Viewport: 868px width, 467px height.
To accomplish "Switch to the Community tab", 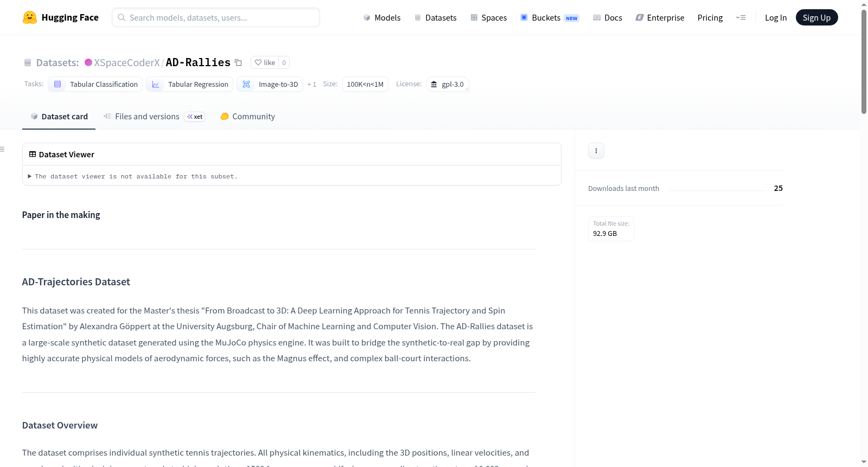I will [x=247, y=117].
